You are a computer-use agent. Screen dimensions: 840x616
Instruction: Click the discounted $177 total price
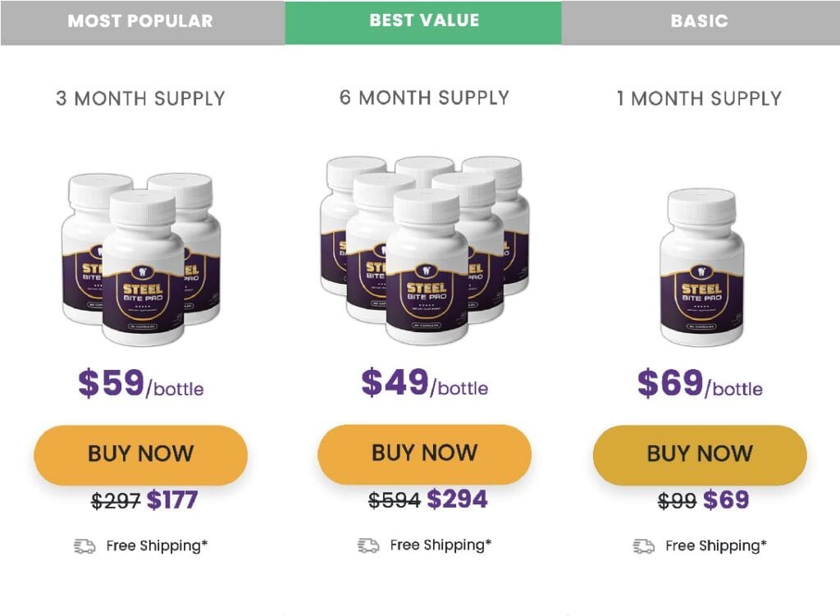coord(172,500)
